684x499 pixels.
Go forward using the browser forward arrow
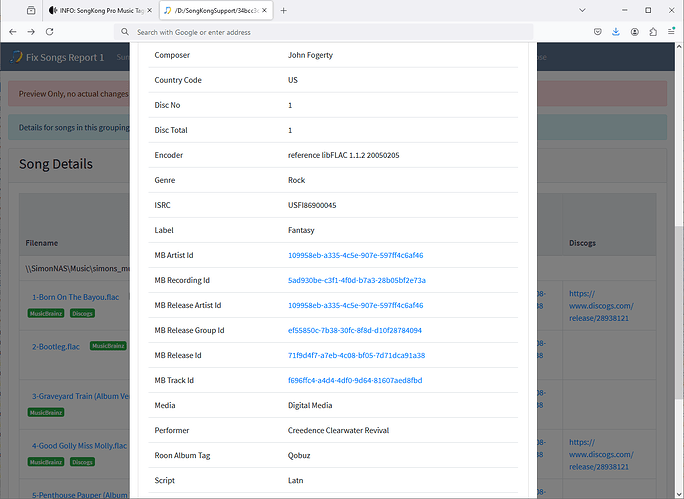click(x=31, y=32)
